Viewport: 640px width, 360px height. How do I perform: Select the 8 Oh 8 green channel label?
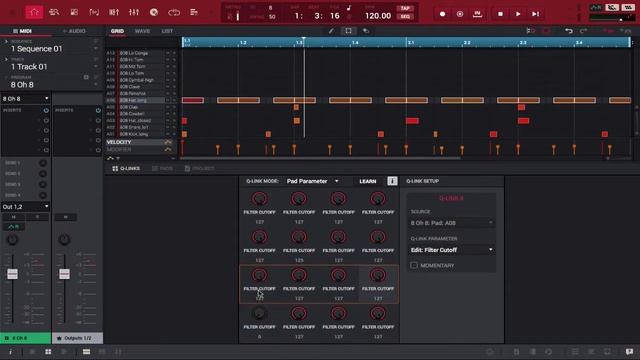tap(25, 338)
